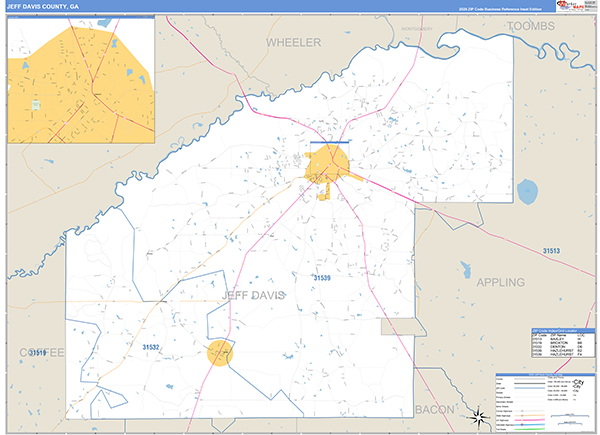Click the largest City size sample in legend
Screen dimensions: 600x435
point(578,382)
